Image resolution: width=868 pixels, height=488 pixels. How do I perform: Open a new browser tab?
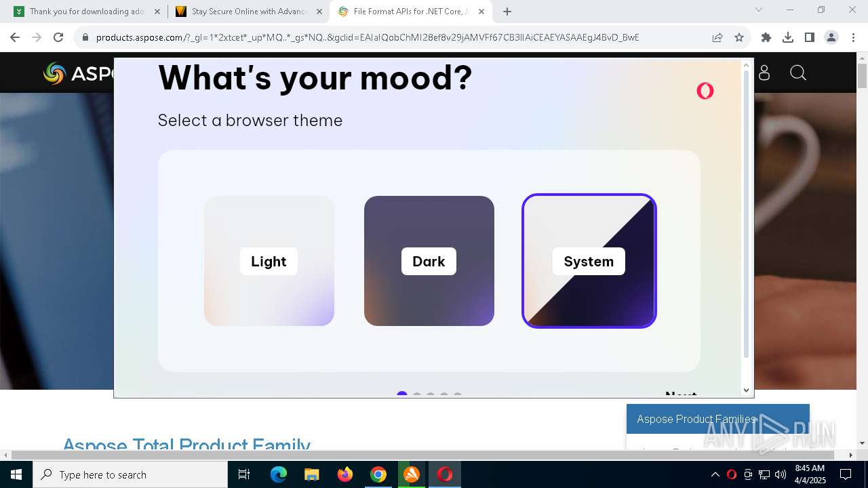(507, 12)
